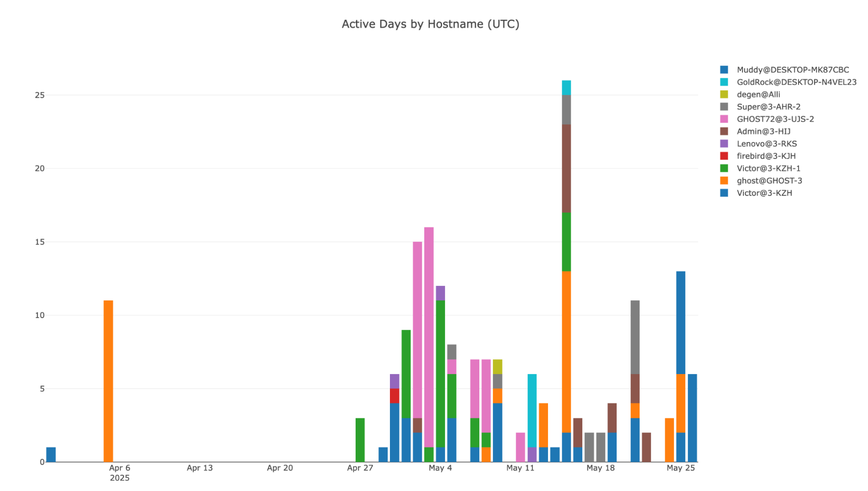This screenshot has height=491, width=868.
Task: Toggle Muddy@DESKTOP-MK87CBC legend entry
Action: point(792,70)
